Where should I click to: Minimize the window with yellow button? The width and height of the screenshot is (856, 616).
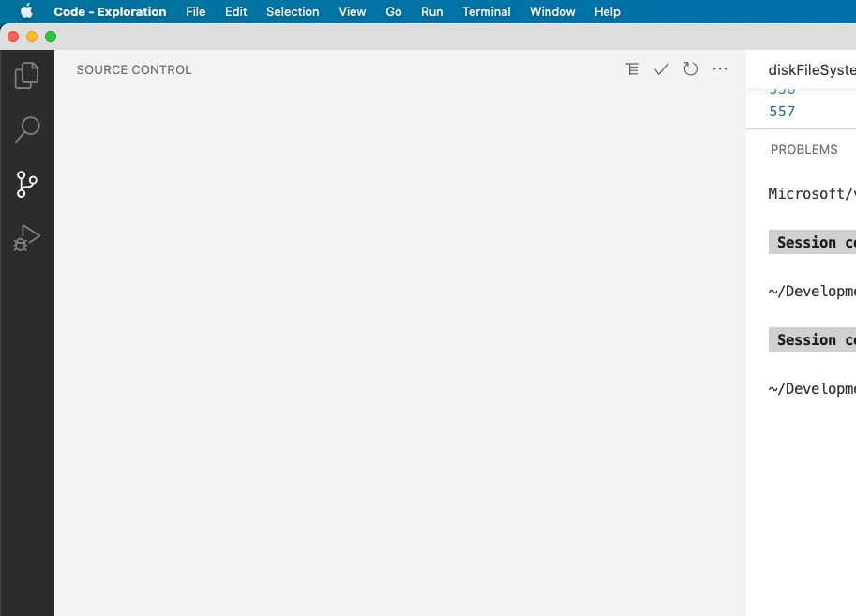[x=32, y=37]
